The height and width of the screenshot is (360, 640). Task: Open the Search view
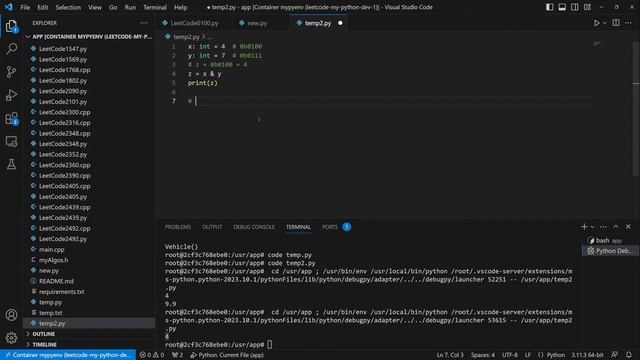tap(11, 49)
